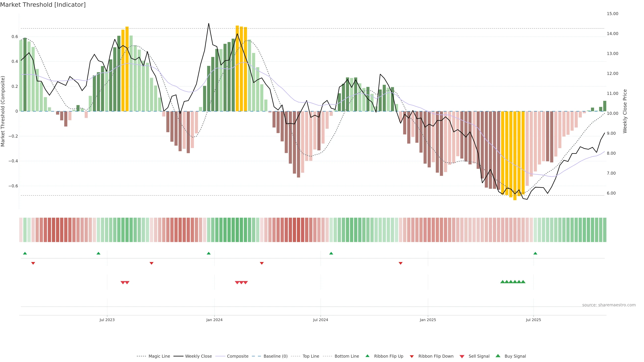Click the last green ribbon cell at far right
Image resolution: width=644 pixels, height=362 pixels.
click(604, 230)
